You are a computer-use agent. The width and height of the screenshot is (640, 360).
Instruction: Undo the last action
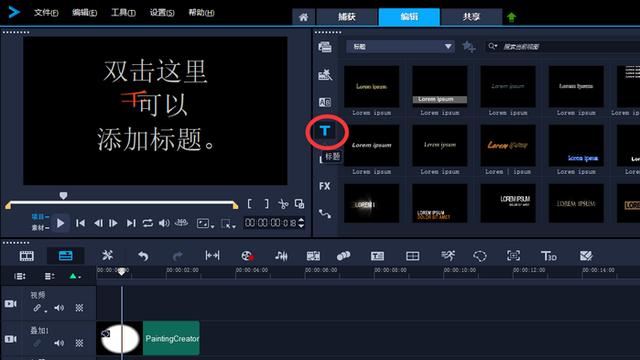(143, 256)
